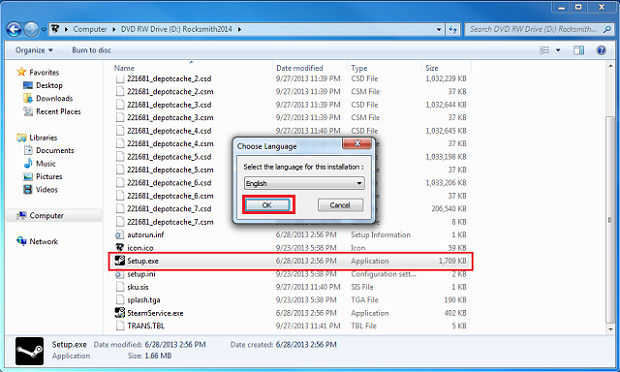This screenshot has height=372, width=620.
Task: Sort by Size column header
Action: 431,68
